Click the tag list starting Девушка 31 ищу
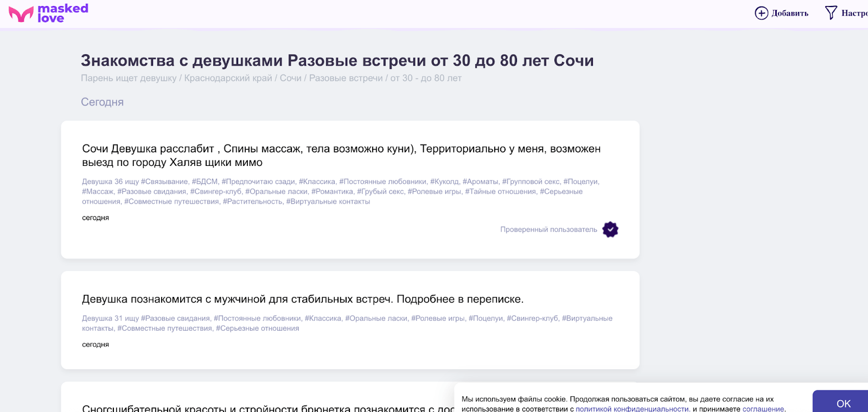 347,323
